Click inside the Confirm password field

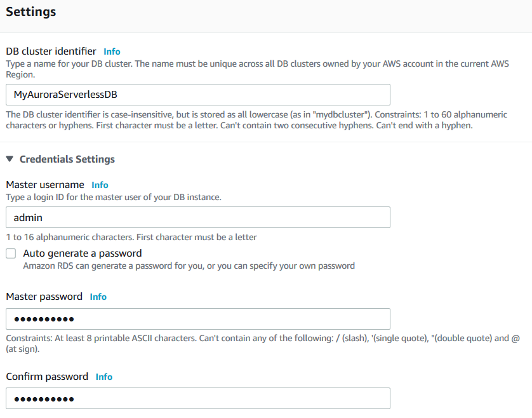point(198,399)
